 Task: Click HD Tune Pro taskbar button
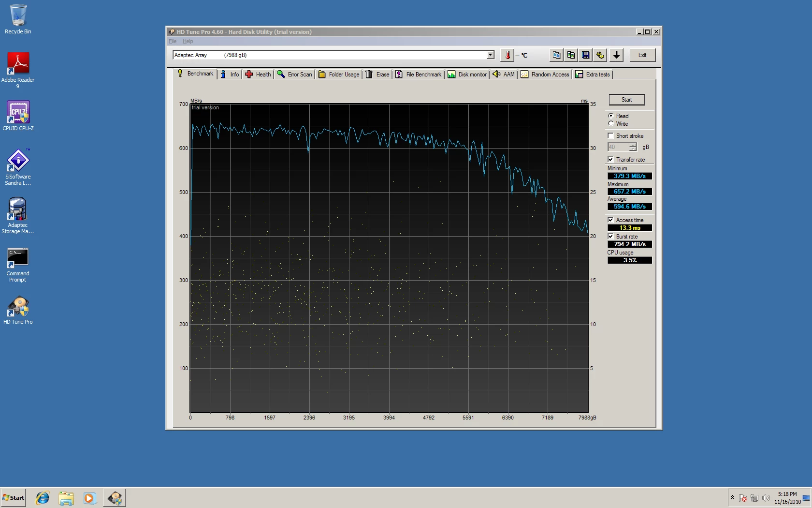tap(115, 498)
